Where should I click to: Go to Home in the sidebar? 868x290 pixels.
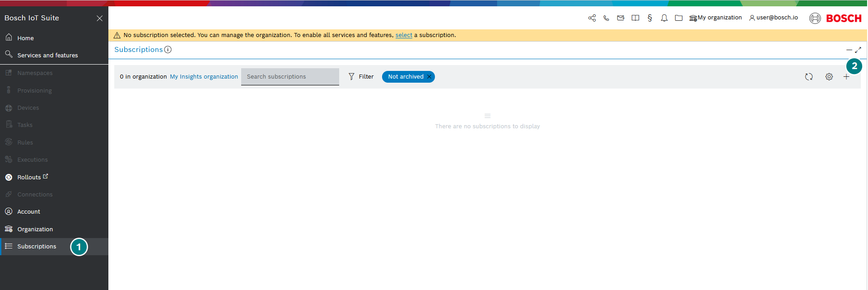pos(54,38)
